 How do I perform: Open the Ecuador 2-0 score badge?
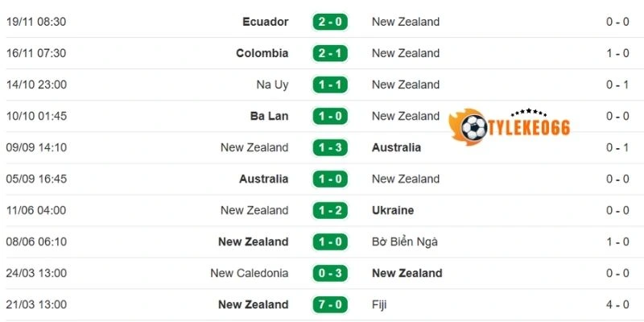click(330, 22)
